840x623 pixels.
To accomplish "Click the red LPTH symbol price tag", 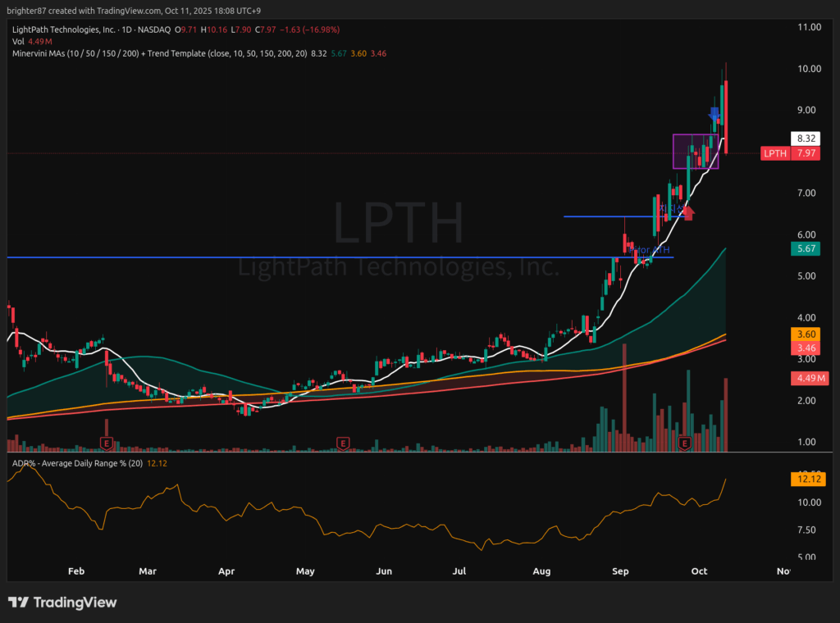I will pos(775,153).
